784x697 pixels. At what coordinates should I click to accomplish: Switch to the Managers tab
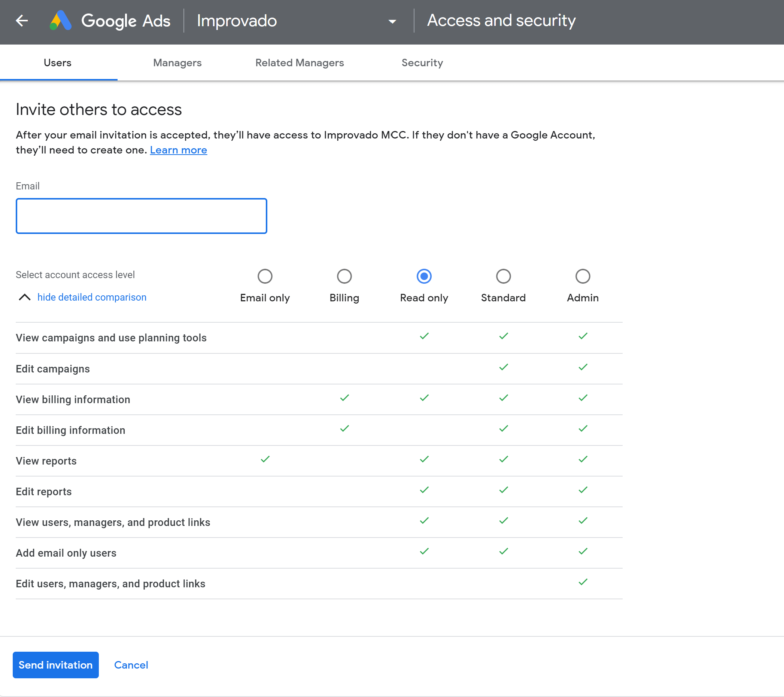click(177, 63)
